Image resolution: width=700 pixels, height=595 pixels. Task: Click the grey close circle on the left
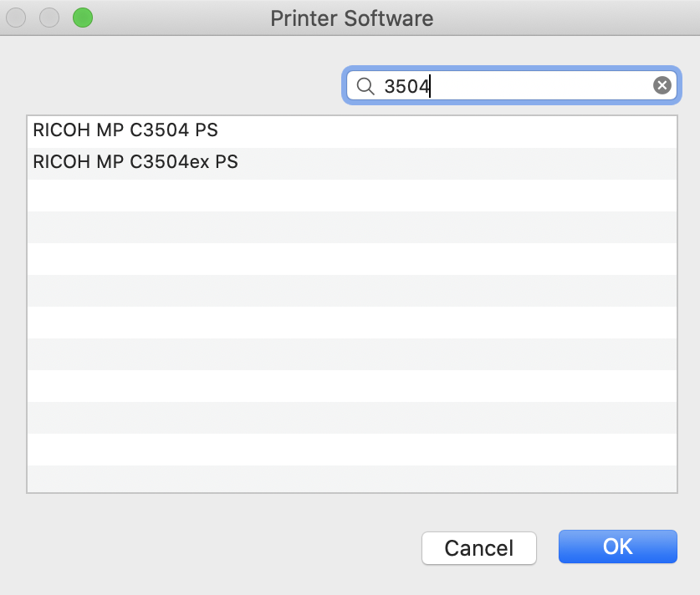pyautogui.click(x=15, y=17)
